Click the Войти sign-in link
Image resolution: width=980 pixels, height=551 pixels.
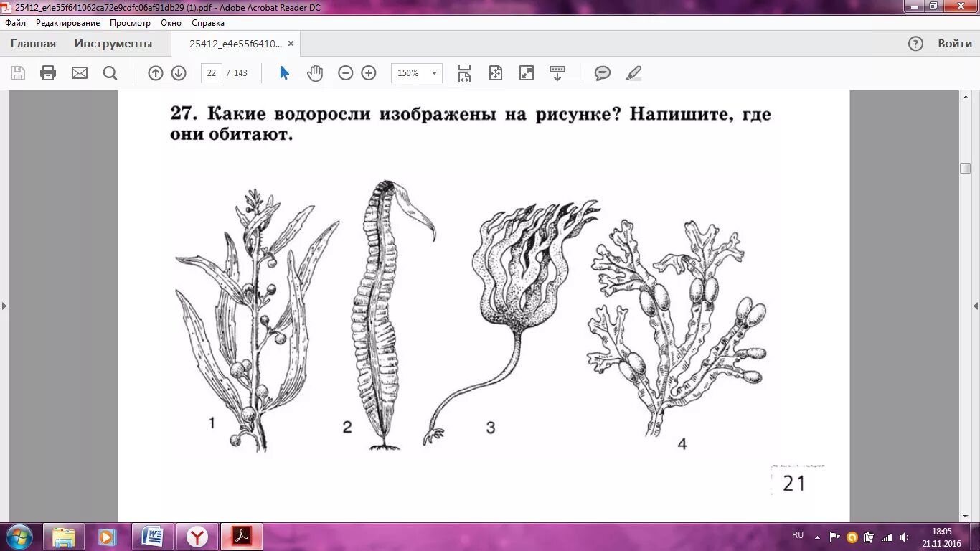[955, 44]
